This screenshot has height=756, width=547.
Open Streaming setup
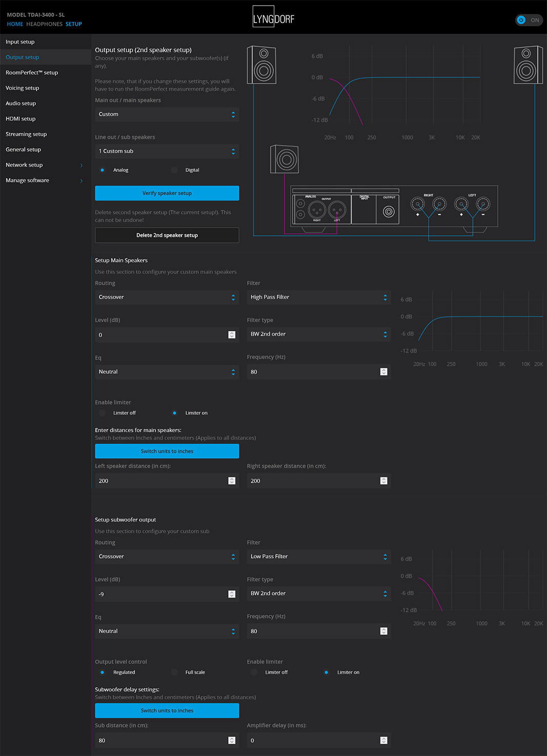coord(46,134)
